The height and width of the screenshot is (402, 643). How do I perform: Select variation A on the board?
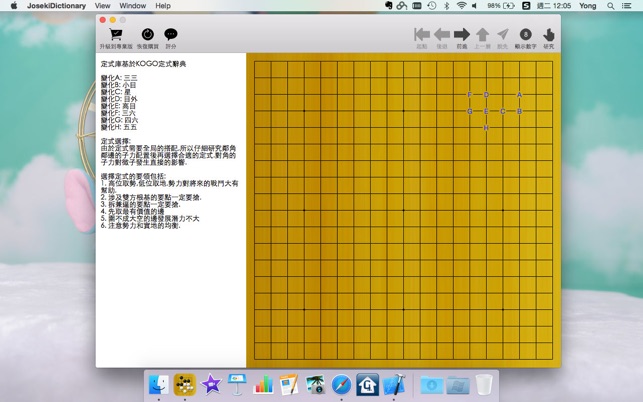[519, 95]
